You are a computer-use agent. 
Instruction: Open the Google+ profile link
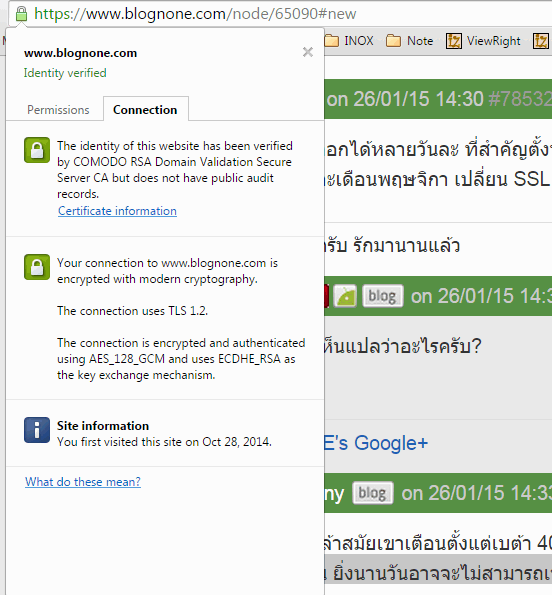[x=376, y=443]
